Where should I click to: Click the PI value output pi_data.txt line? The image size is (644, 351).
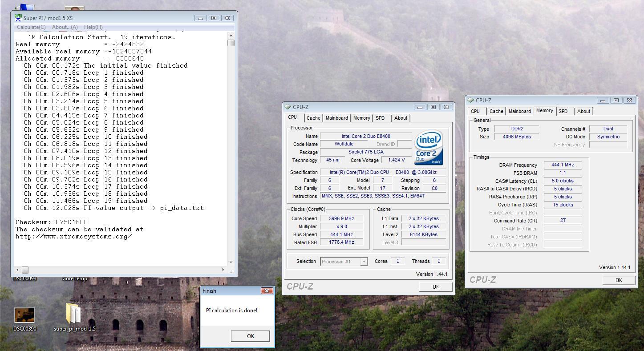[114, 208]
